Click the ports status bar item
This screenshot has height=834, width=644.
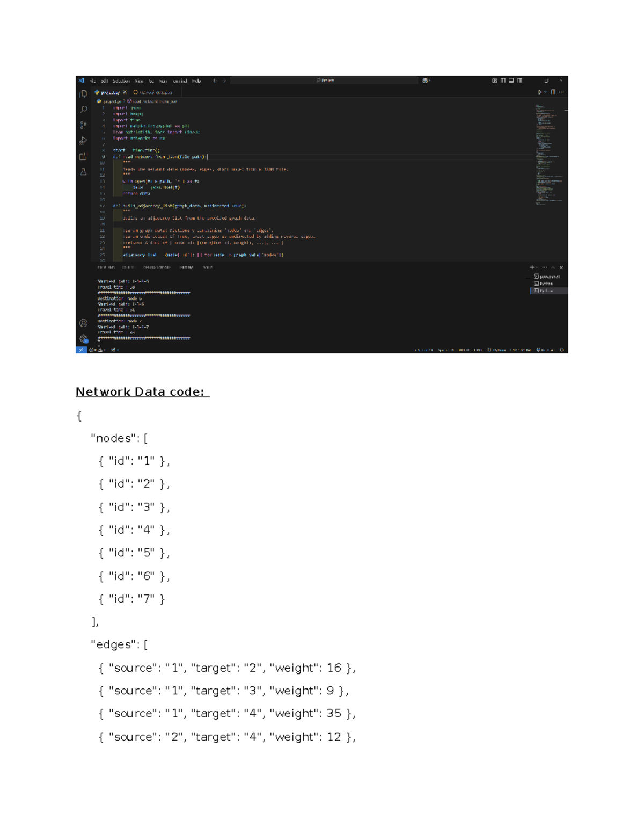pos(115,350)
